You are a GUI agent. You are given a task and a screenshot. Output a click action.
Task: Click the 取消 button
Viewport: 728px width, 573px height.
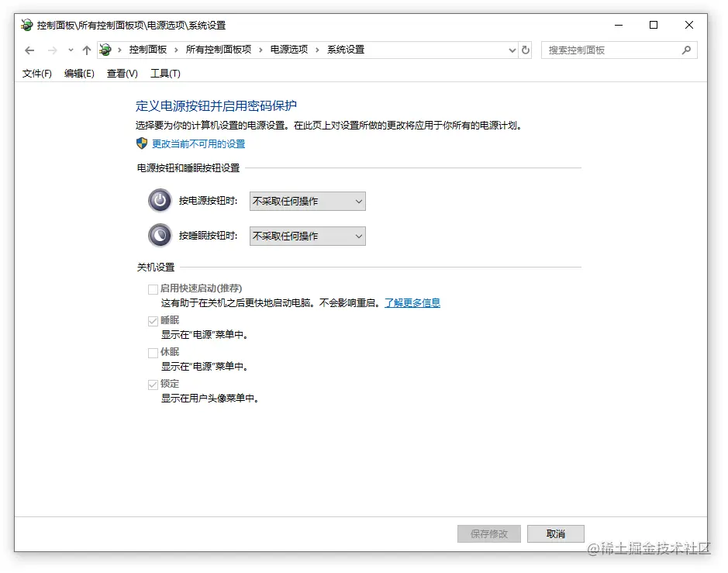[555, 533]
